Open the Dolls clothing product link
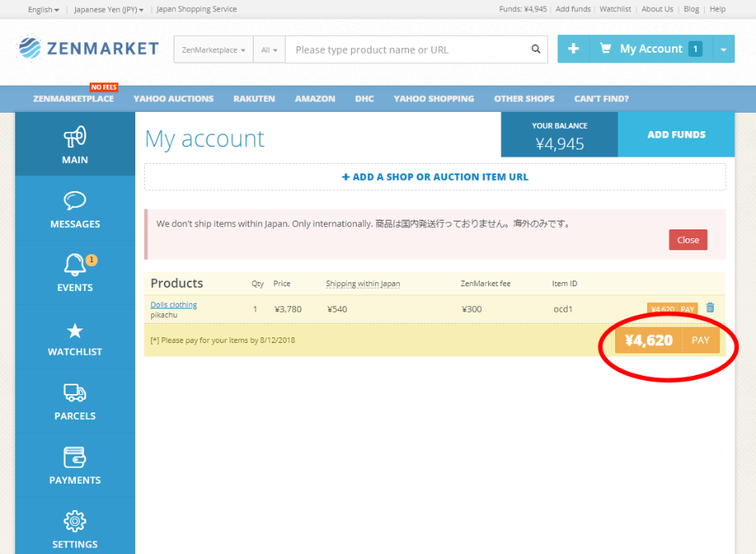Image resolution: width=756 pixels, height=554 pixels. click(x=174, y=305)
